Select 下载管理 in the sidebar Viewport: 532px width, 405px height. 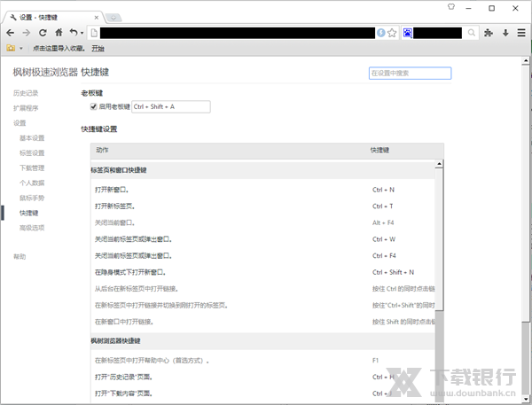(32, 167)
